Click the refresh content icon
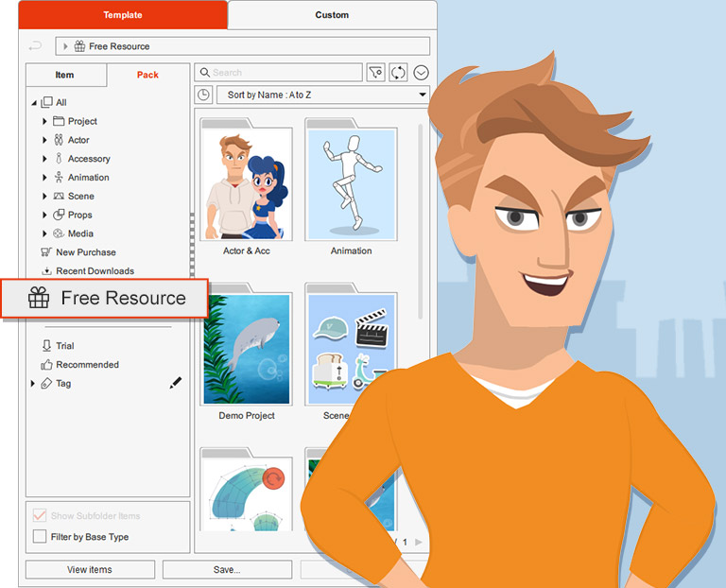 point(398,73)
